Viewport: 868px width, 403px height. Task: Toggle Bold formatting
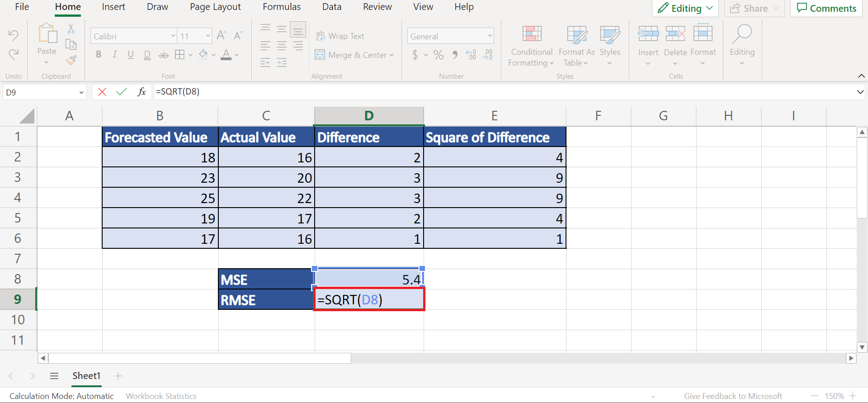tap(99, 55)
